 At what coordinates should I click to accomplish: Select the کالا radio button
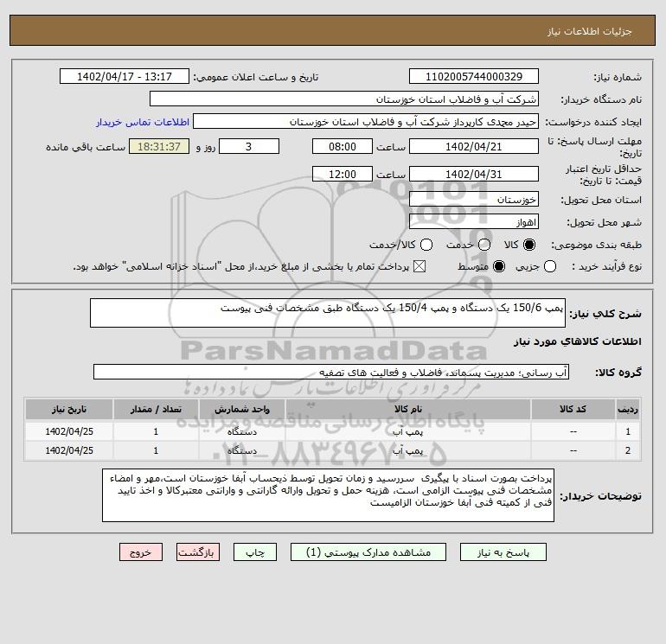529,245
